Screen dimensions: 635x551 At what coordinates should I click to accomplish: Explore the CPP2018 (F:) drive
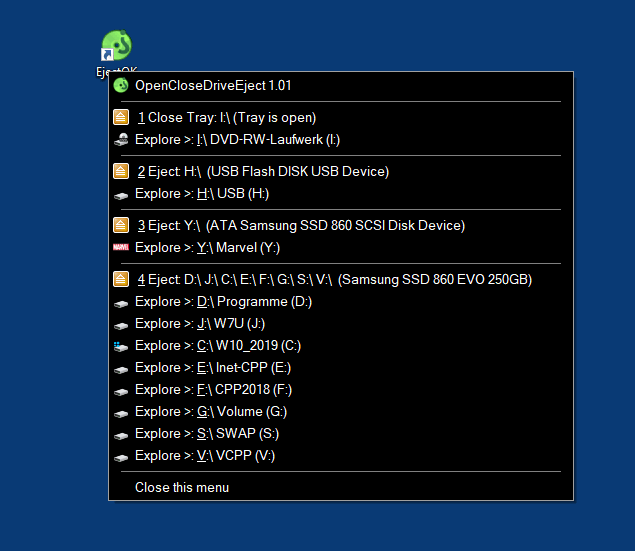coord(213,389)
